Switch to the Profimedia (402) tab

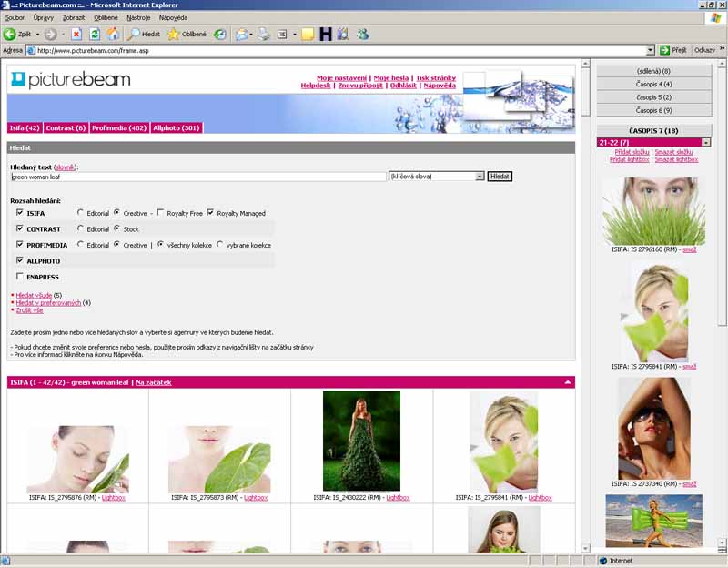(x=119, y=128)
